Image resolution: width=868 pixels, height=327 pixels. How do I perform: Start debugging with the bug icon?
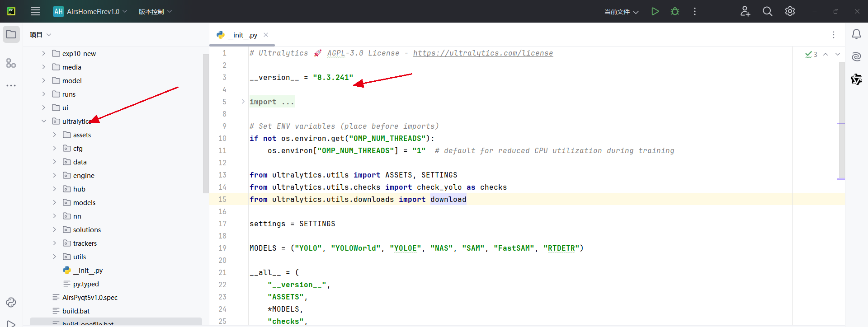[x=675, y=11]
